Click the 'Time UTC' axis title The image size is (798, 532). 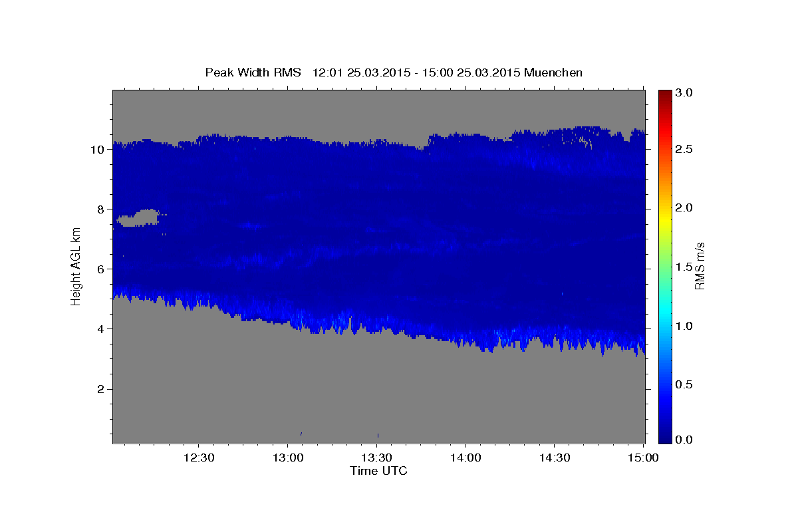coord(378,471)
